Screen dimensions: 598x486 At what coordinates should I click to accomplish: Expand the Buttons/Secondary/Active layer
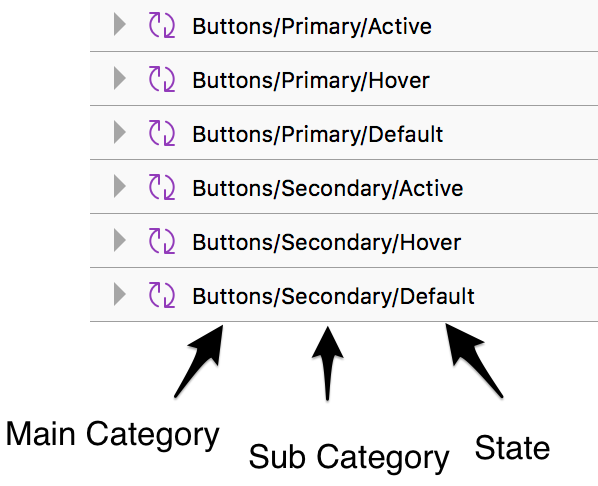(120, 187)
